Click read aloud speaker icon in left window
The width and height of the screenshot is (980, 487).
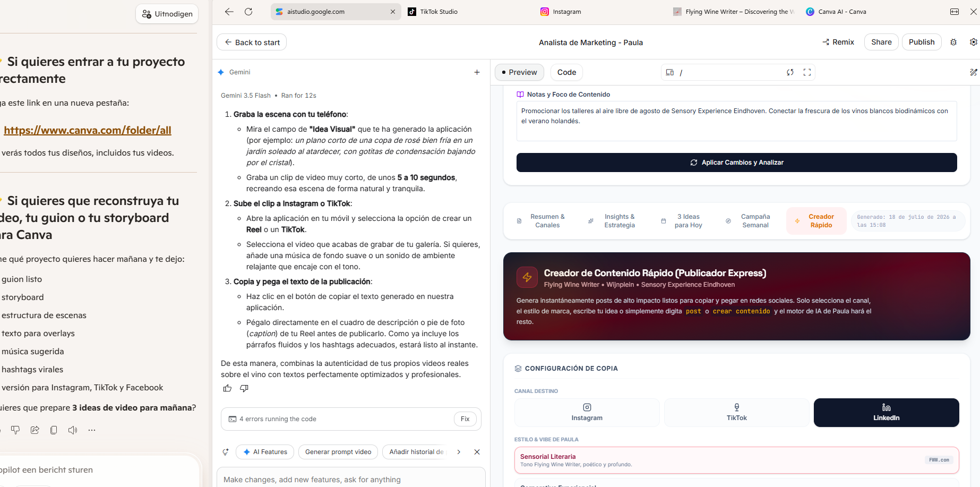(73, 430)
